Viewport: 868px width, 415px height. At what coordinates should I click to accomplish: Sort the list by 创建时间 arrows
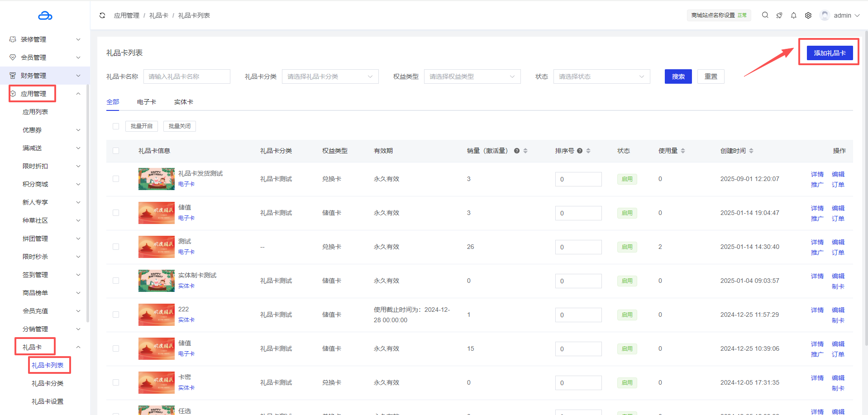click(751, 151)
